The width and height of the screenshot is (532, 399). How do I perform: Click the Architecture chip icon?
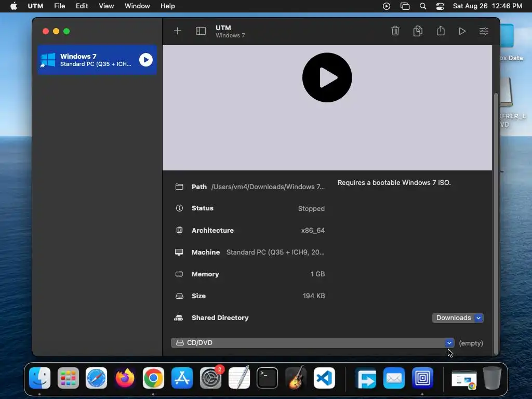179,230
